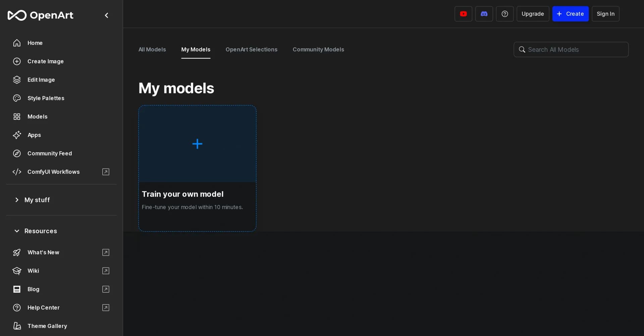Open What's New rocket icon
The height and width of the screenshot is (336, 644).
click(17, 252)
